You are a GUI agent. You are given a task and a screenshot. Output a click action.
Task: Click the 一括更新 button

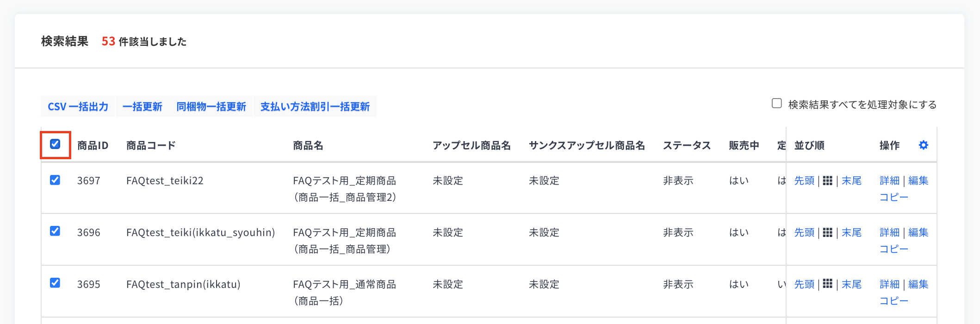pyautogui.click(x=143, y=106)
